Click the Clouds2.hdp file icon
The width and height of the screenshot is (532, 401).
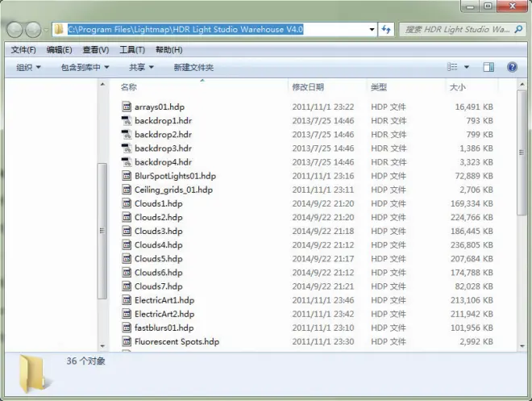point(127,217)
